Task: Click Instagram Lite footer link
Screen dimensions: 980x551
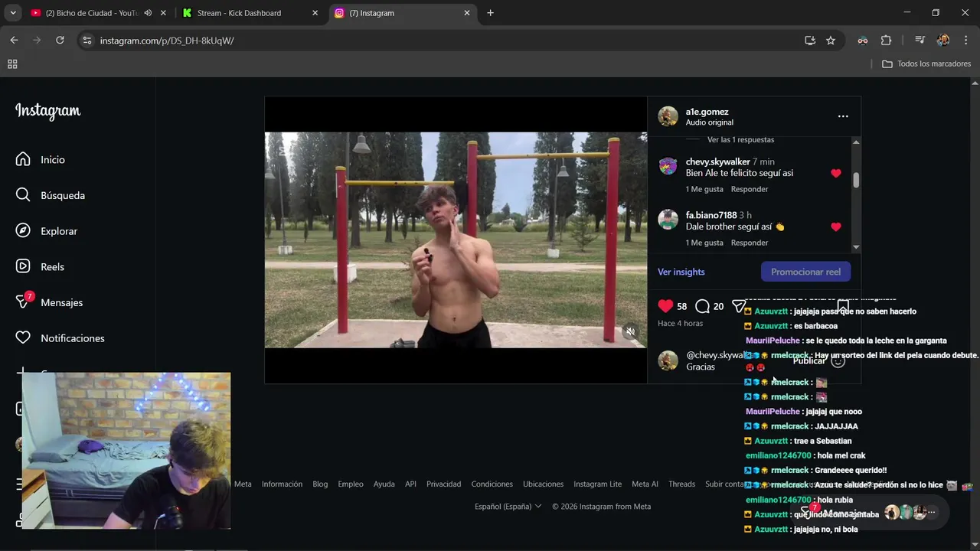Action: [597, 484]
